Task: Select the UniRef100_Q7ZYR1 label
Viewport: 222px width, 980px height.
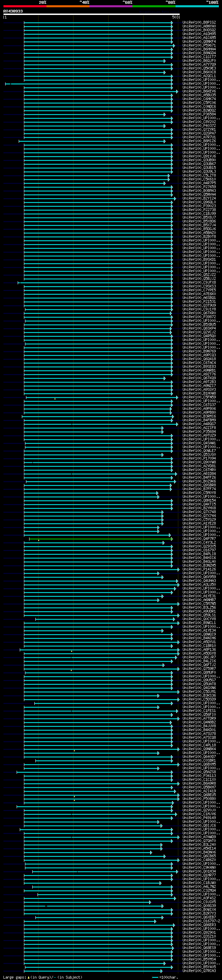Action: [x=199, y=129]
